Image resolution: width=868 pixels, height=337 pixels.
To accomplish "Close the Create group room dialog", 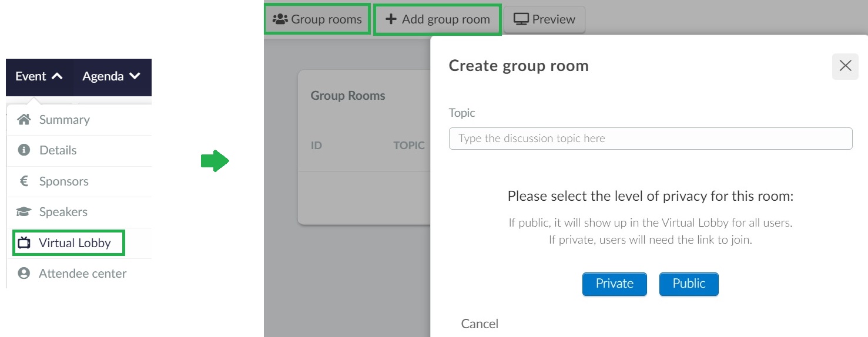I will (845, 66).
